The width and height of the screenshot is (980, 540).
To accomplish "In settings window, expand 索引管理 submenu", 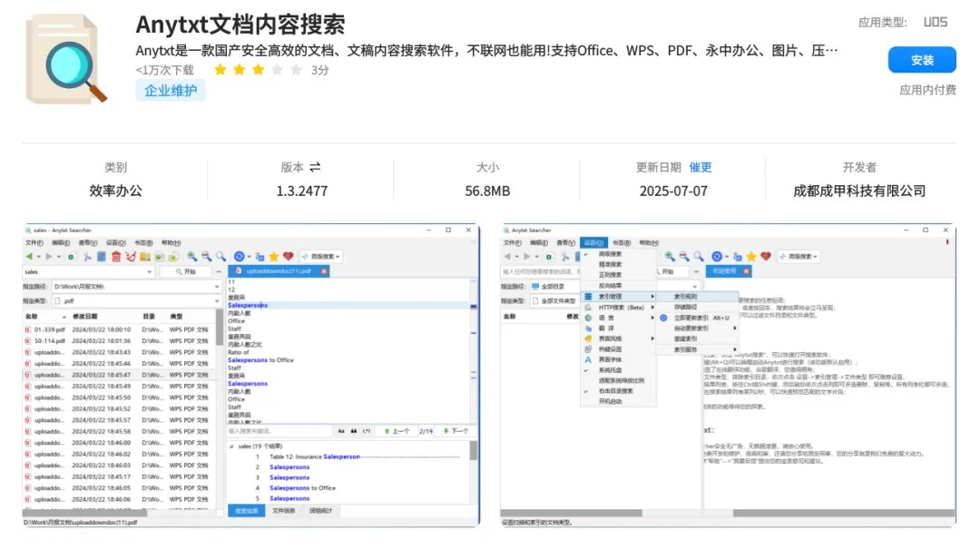I will pos(618,296).
